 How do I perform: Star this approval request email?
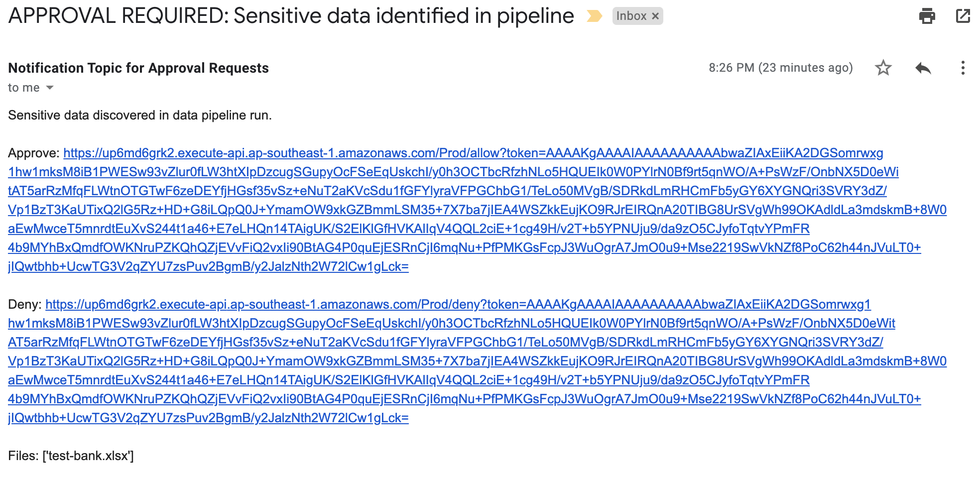point(883,68)
